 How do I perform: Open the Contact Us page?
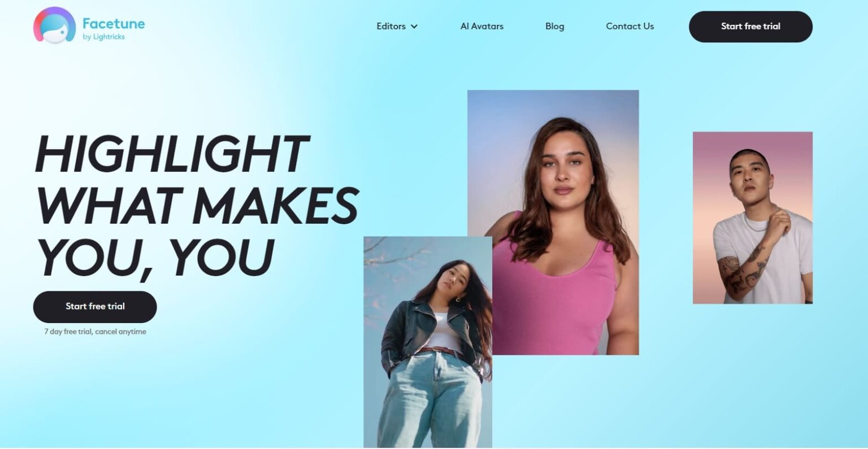(630, 26)
